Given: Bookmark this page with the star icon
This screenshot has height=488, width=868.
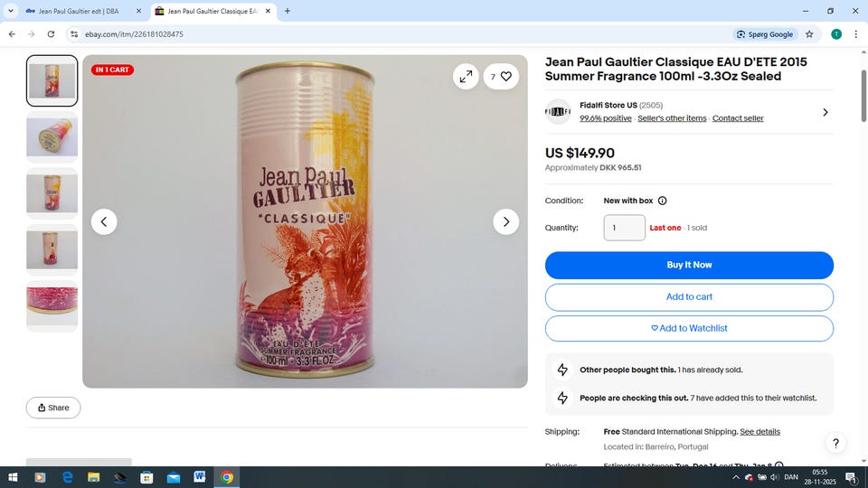Looking at the screenshot, I should (809, 34).
